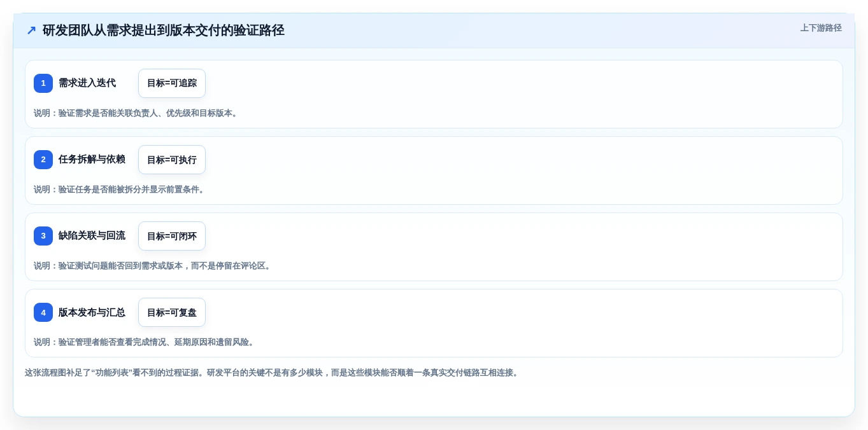Click the description 验证测试问题能否回到需求或版本
This screenshot has width=868, height=430.
pos(153,266)
